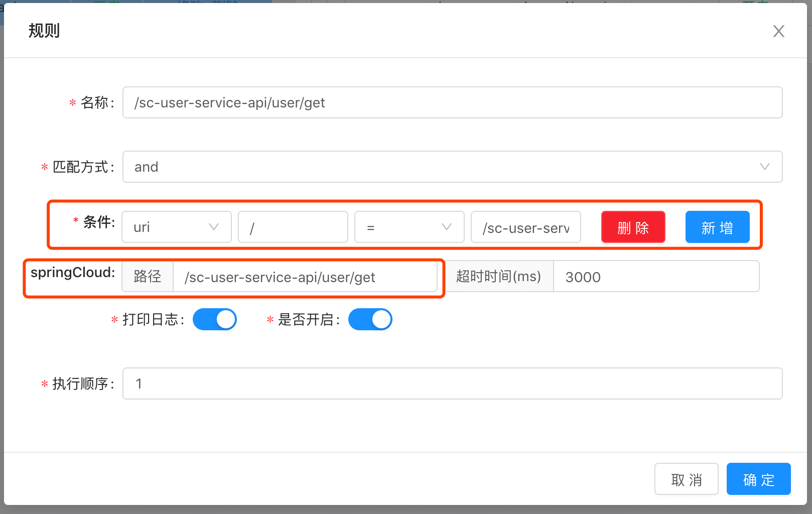
Task: Click the condition value field showing /sc-user-serv
Action: [525, 227]
